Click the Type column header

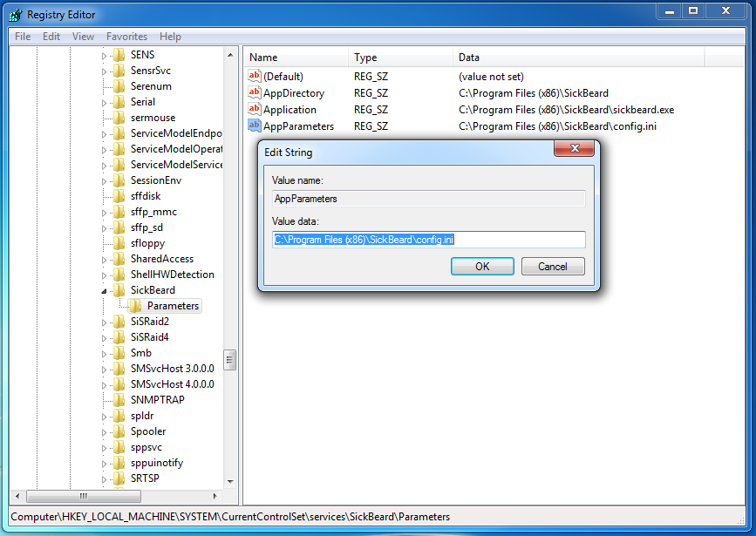pos(400,58)
